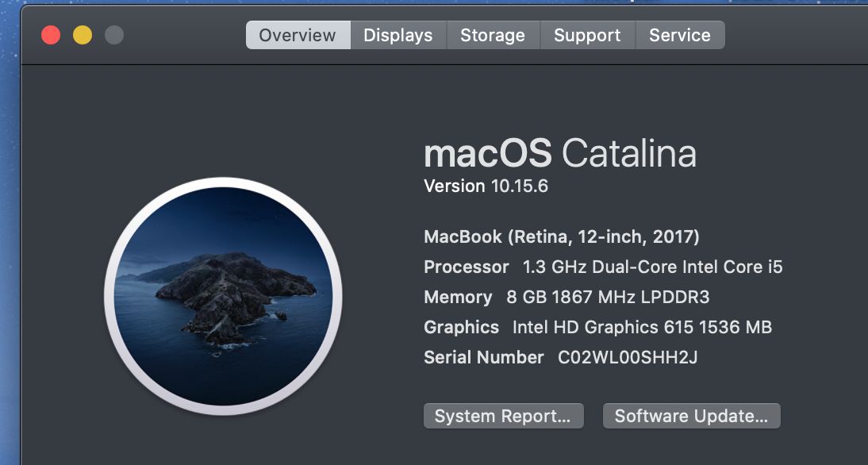
Task: Click MacBook (Retina, 12-inch, 2017) text
Action: (x=561, y=237)
